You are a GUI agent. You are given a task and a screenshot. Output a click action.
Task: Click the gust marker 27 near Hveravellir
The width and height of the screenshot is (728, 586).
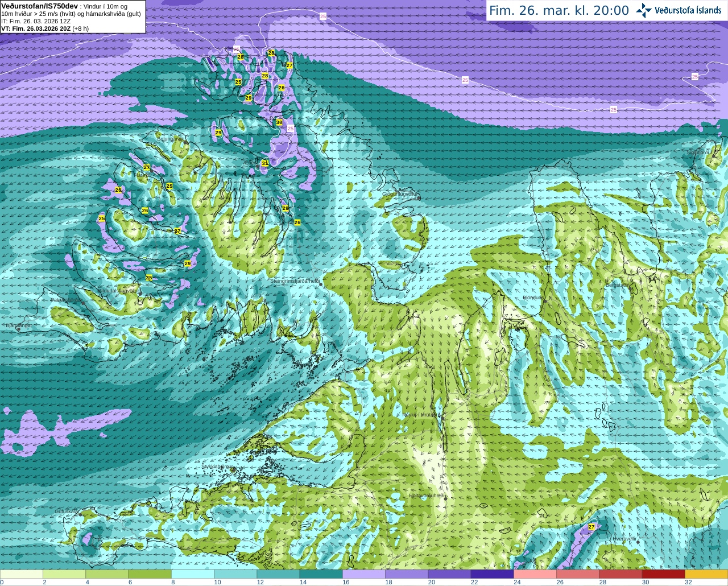point(591,527)
